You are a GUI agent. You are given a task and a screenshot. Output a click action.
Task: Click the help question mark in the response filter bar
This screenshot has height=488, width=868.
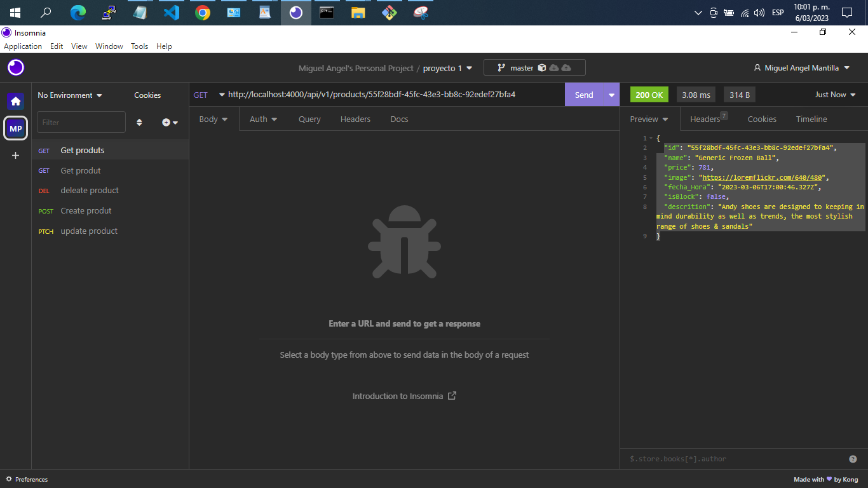[852, 458]
